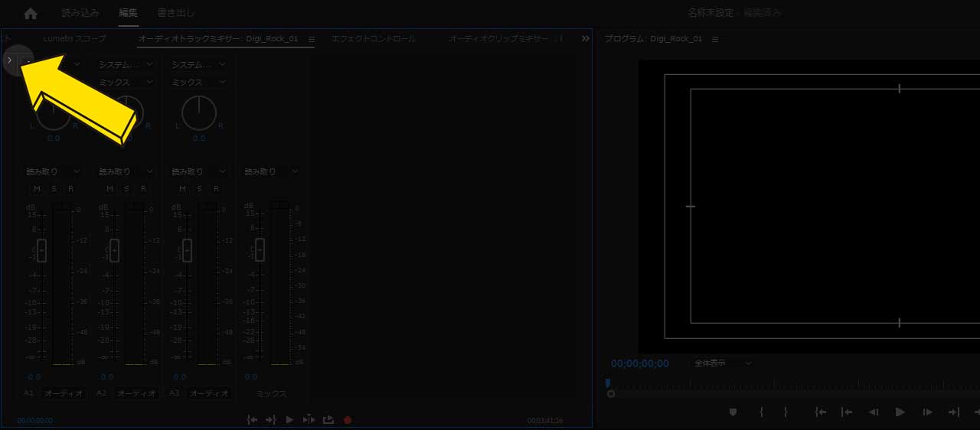
Task: Open the A1 automation mode dropdown
Action: (x=53, y=172)
